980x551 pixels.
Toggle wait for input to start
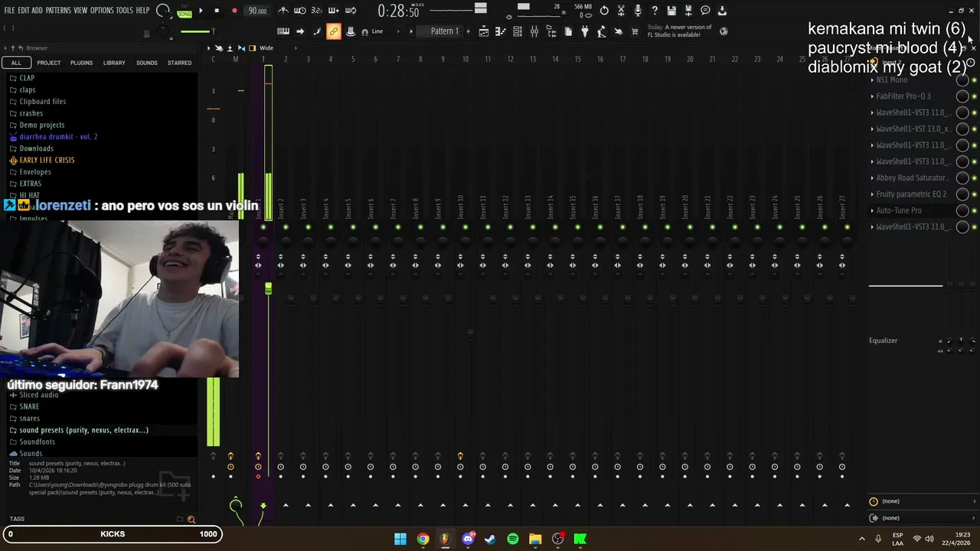pyautogui.click(x=300, y=11)
